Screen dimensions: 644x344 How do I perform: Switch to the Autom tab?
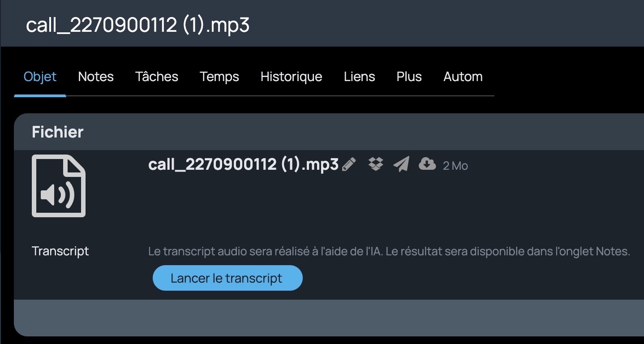[463, 77]
